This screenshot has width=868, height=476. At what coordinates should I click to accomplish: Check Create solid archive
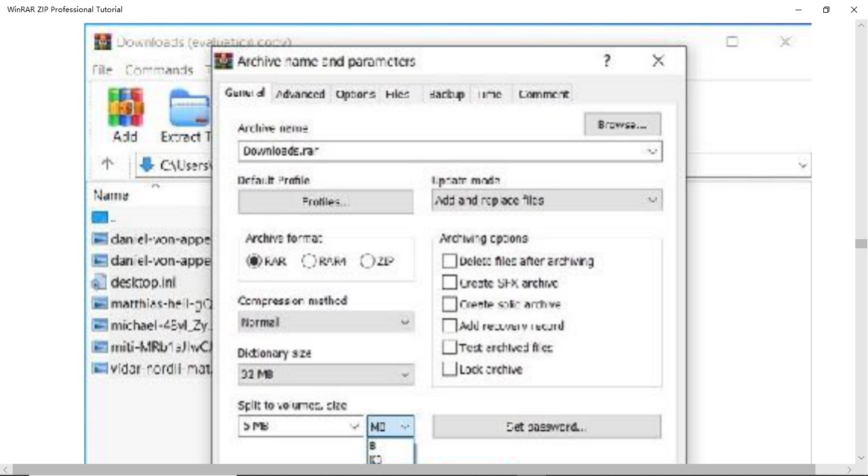tap(449, 304)
